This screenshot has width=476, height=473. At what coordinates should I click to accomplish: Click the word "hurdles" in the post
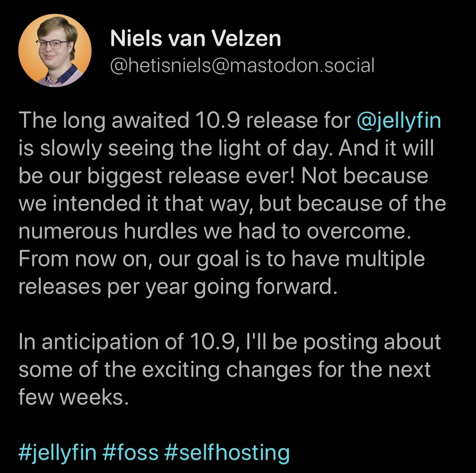tap(161, 231)
